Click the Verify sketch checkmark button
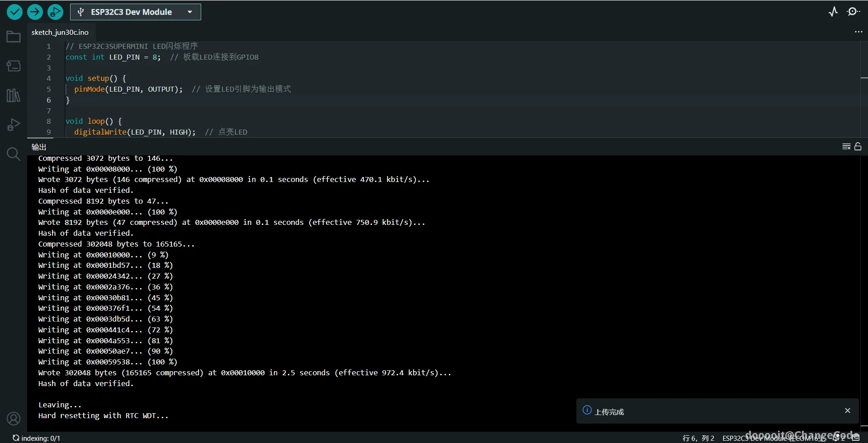The height and width of the screenshot is (443, 868). (14, 12)
